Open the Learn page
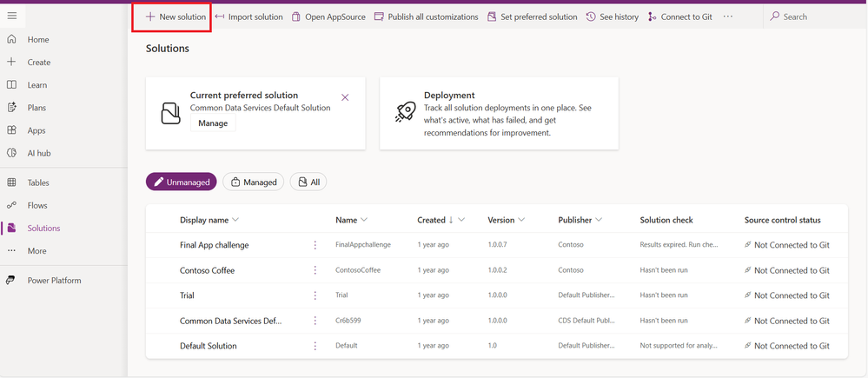868x378 pixels. click(x=37, y=84)
